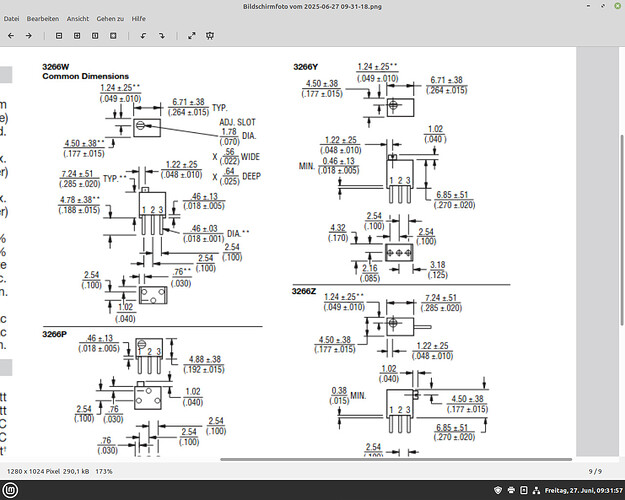The image size is (625, 500).
Task: Rotate the image counterclockwise
Action: (143, 36)
